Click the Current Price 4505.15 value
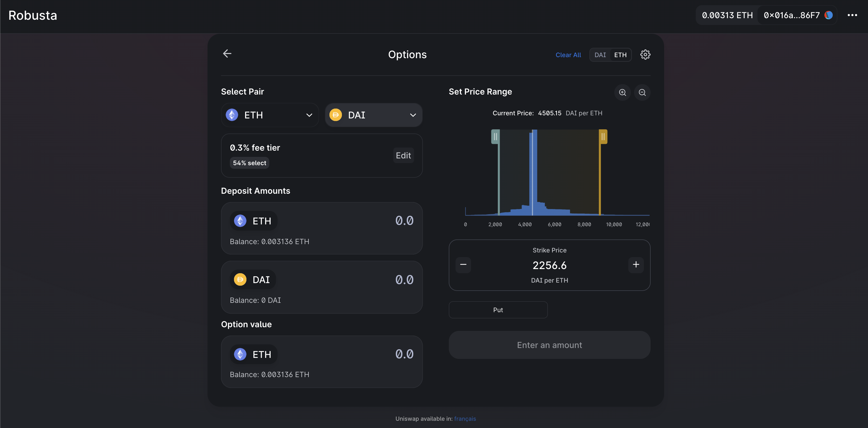This screenshot has width=868, height=428. click(549, 113)
